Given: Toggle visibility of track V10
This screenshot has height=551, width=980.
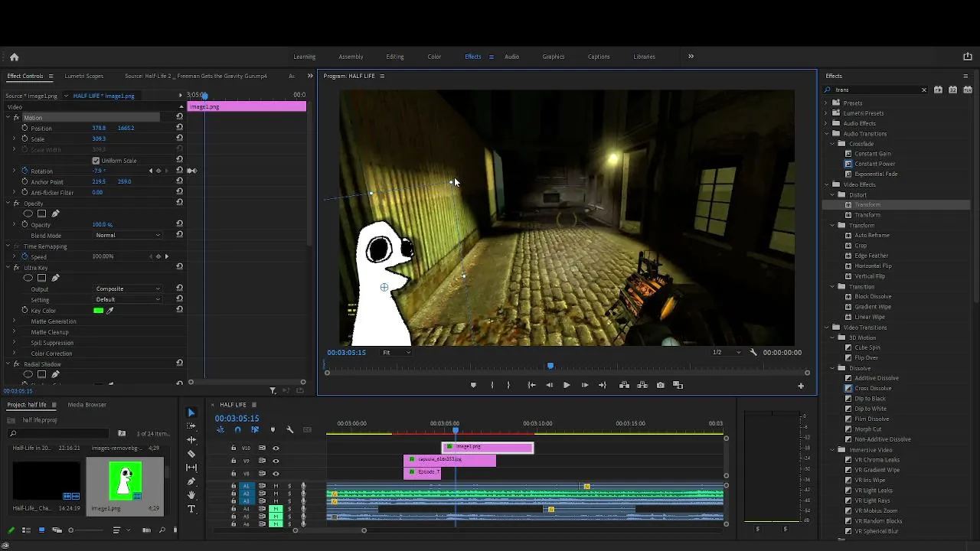Looking at the screenshot, I should tap(276, 448).
